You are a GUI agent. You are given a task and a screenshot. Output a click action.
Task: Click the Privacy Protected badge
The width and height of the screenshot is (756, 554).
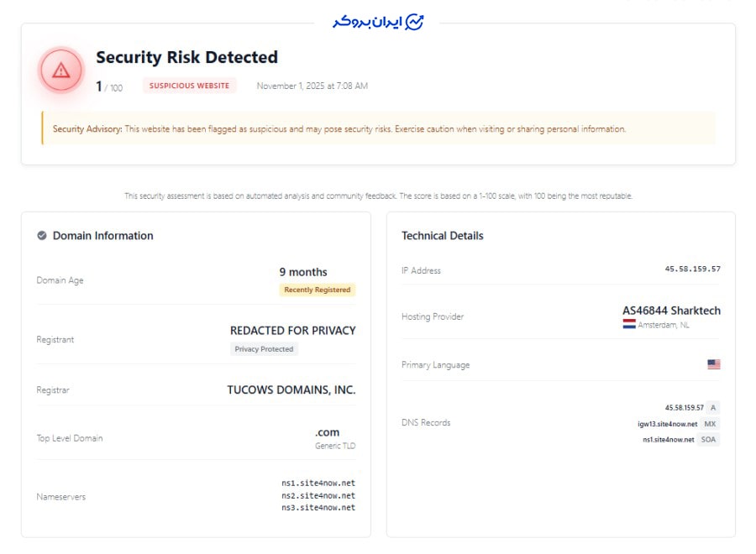pyautogui.click(x=264, y=349)
